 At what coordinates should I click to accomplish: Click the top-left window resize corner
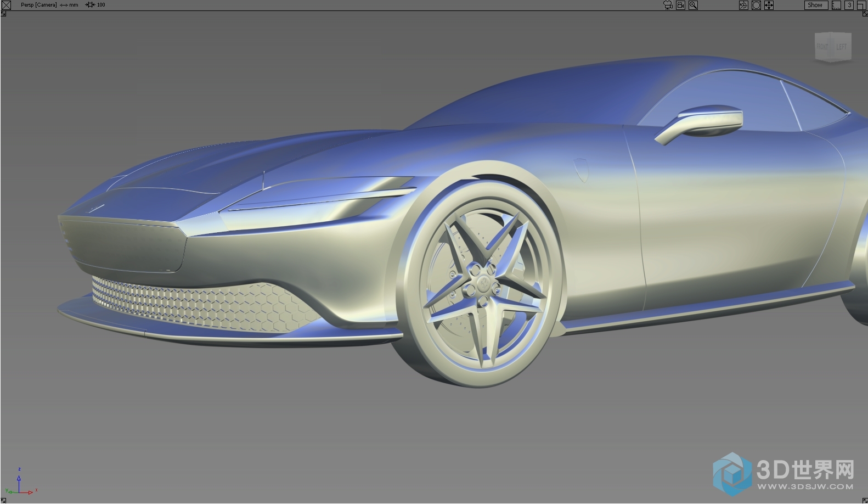pos(3,14)
